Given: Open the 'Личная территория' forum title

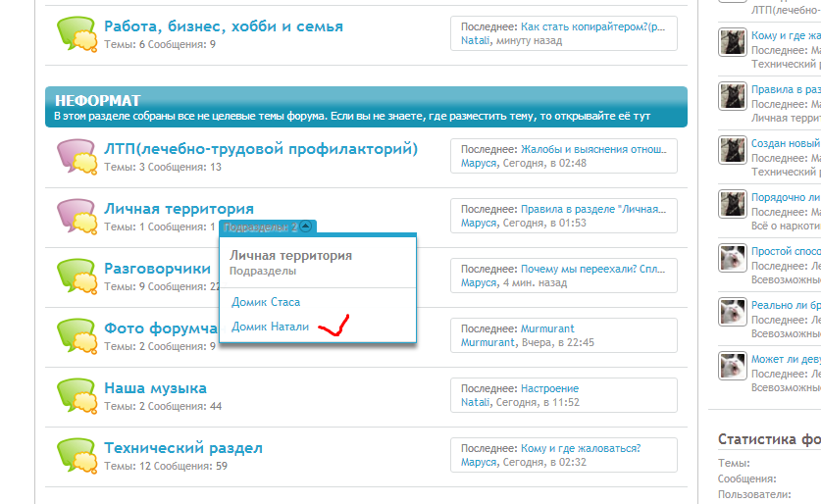Looking at the screenshot, I should tap(179, 208).
